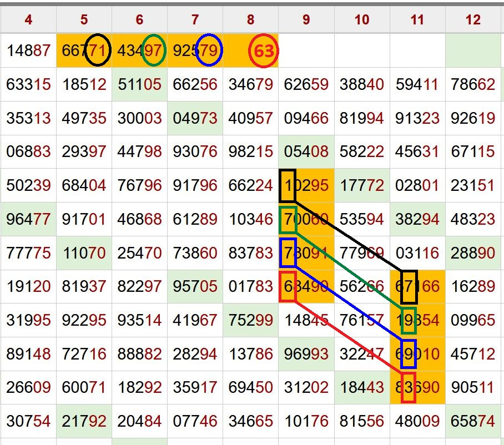Click the green-shaded cell 04973
The image size is (504, 445).
click(195, 118)
